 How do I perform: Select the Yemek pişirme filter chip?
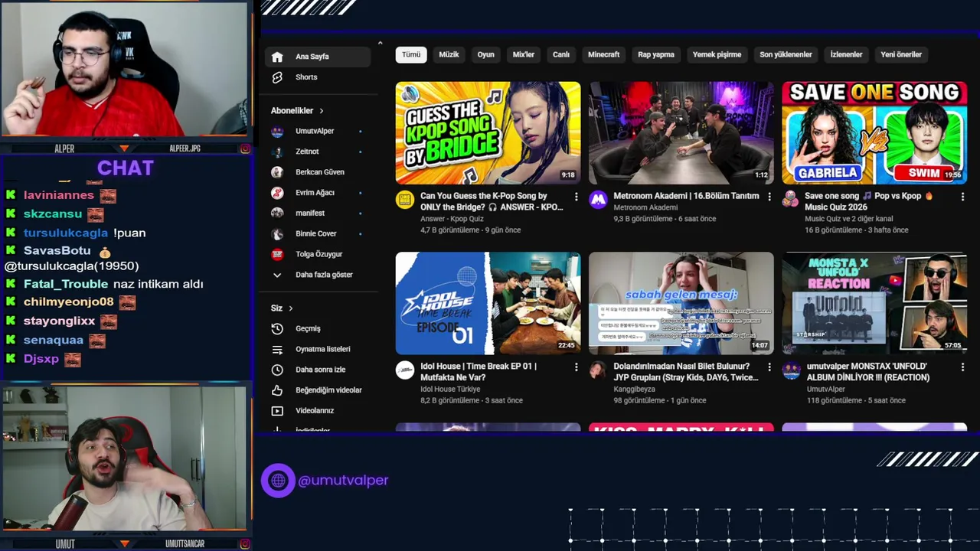[x=717, y=55]
